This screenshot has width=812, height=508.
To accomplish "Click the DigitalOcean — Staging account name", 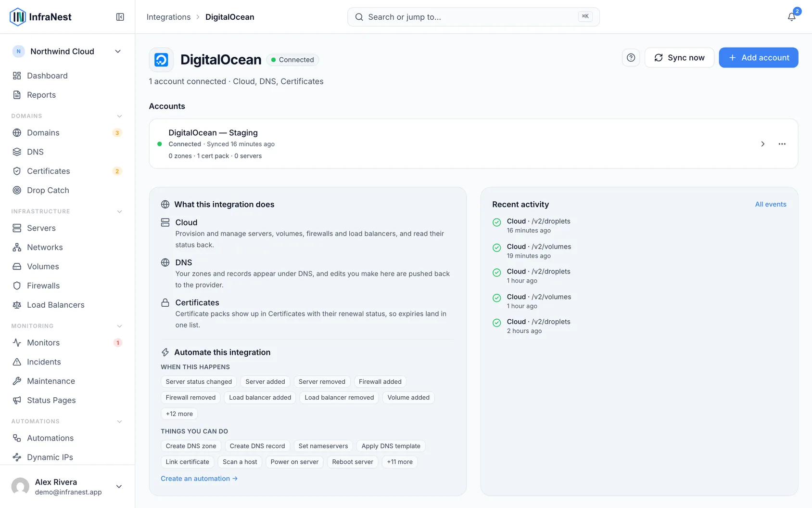I will point(213,133).
